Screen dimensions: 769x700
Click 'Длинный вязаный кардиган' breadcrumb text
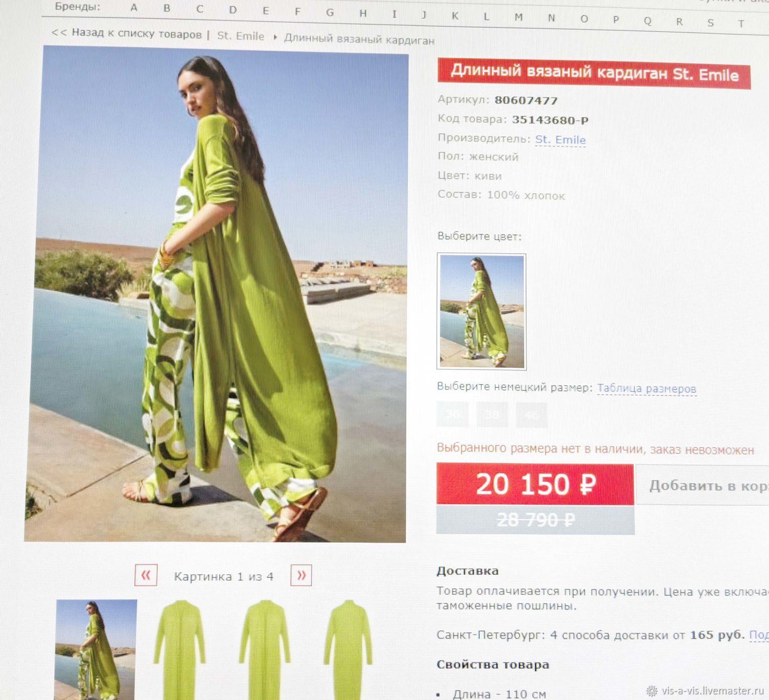pos(359,39)
